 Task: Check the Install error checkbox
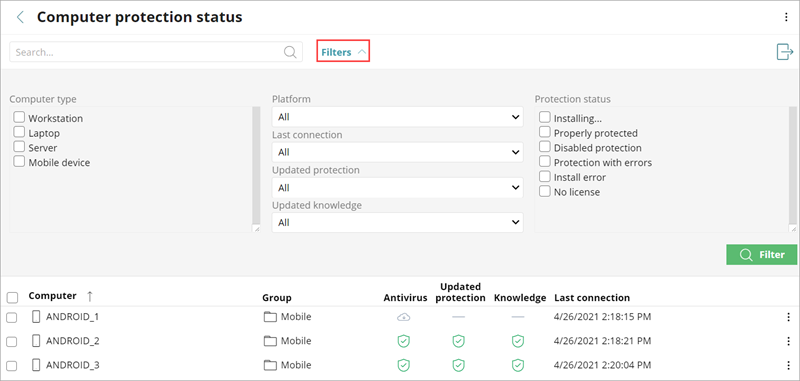tap(545, 176)
